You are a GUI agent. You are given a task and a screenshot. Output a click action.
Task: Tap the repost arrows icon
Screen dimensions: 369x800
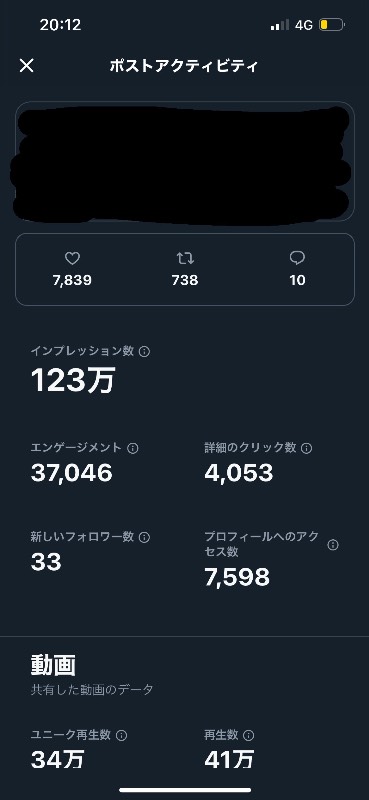pyautogui.click(x=185, y=259)
